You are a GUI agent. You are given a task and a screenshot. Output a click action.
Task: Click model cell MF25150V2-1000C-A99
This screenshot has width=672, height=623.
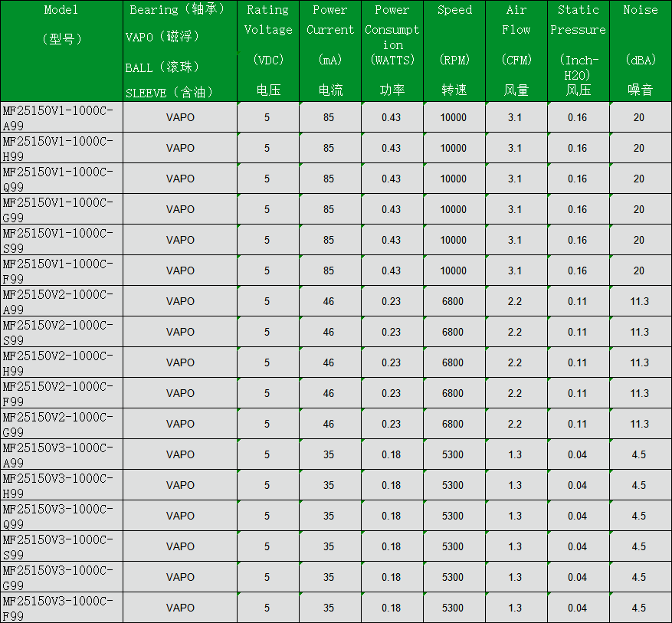61,301
